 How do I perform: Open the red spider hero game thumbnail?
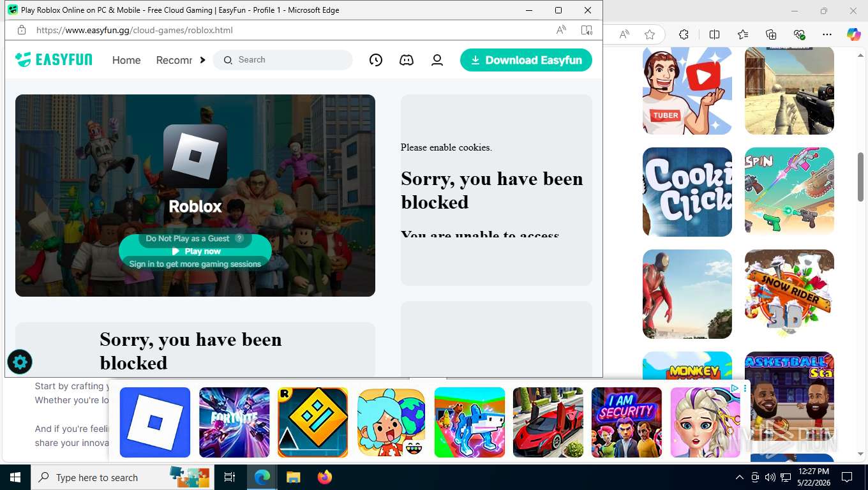pyautogui.click(x=687, y=294)
